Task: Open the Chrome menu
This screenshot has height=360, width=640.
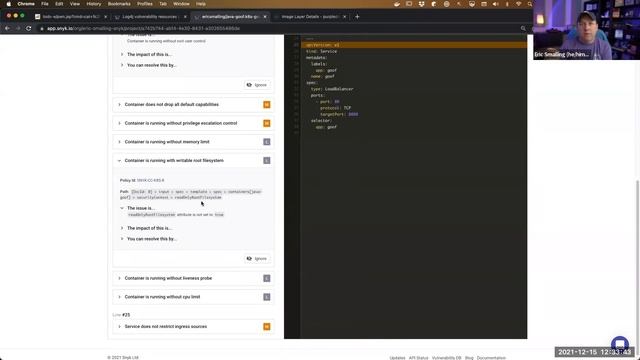Action: click(26, 4)
